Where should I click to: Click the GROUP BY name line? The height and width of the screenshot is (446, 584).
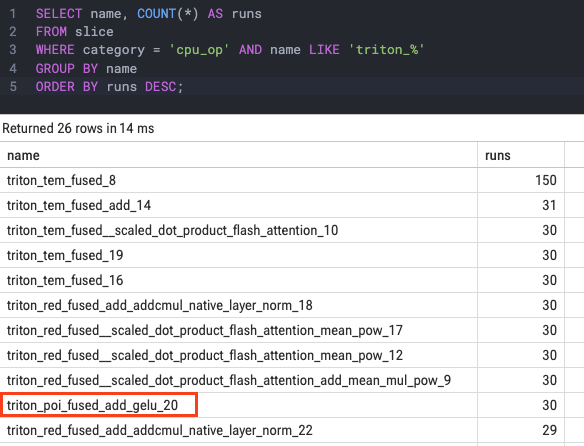tap(86, 69)
